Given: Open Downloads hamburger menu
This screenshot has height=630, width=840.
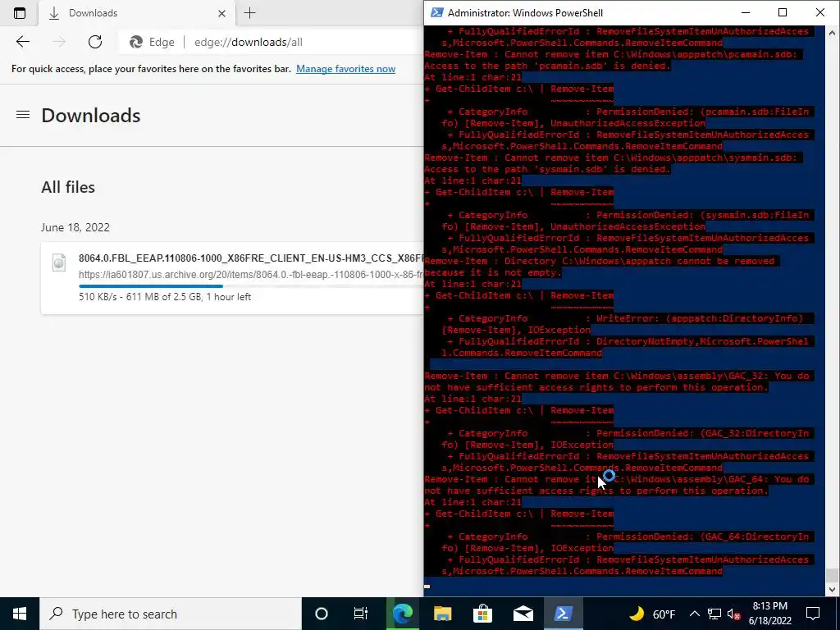Looking at the screenshot, I should [x=22, y=115].
